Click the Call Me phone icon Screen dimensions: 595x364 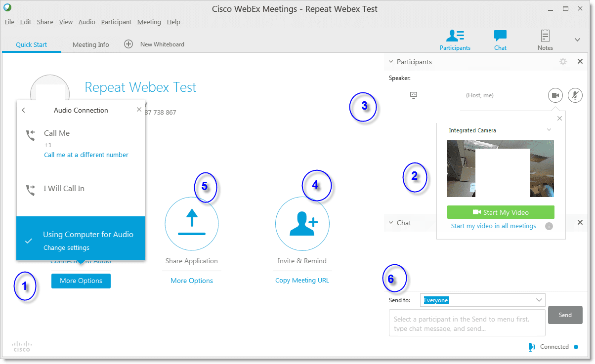pos(31,135)
